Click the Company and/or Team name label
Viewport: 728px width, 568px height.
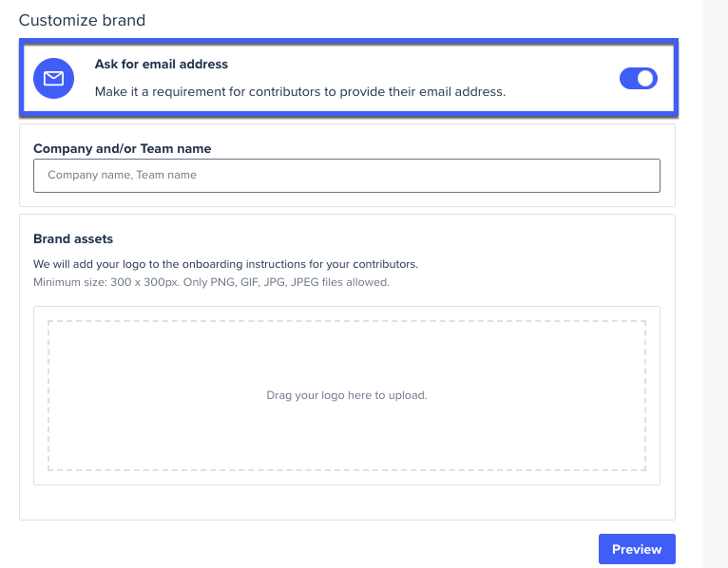[x=122, y=148]
